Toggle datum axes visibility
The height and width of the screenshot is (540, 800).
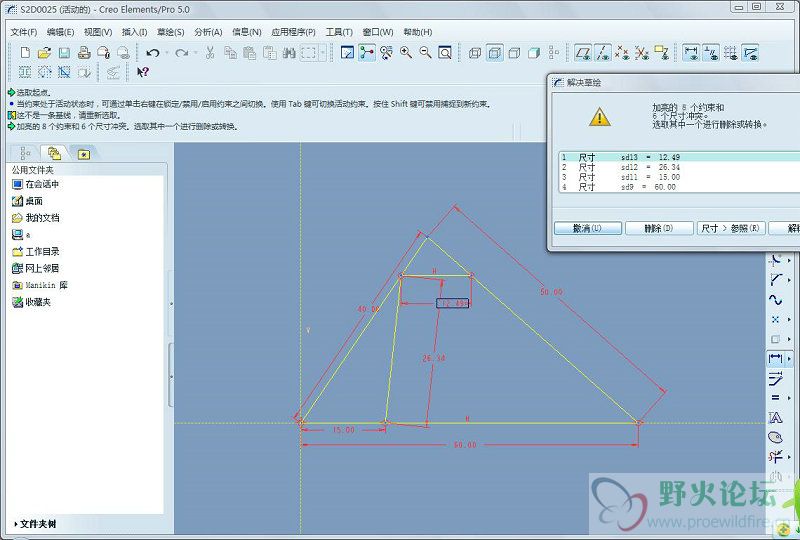pos(603,53)
